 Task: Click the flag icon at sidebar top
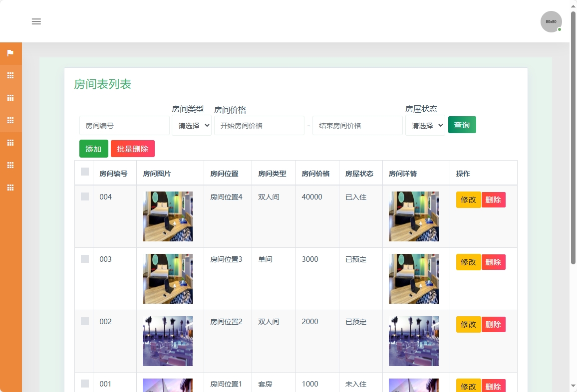click(x=10, y=53)
